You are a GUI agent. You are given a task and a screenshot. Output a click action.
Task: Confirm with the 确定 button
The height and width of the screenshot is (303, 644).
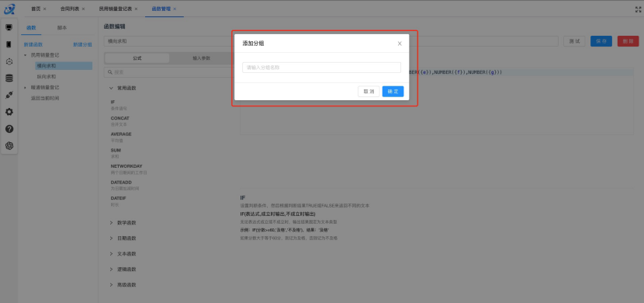tap(393, 91)
